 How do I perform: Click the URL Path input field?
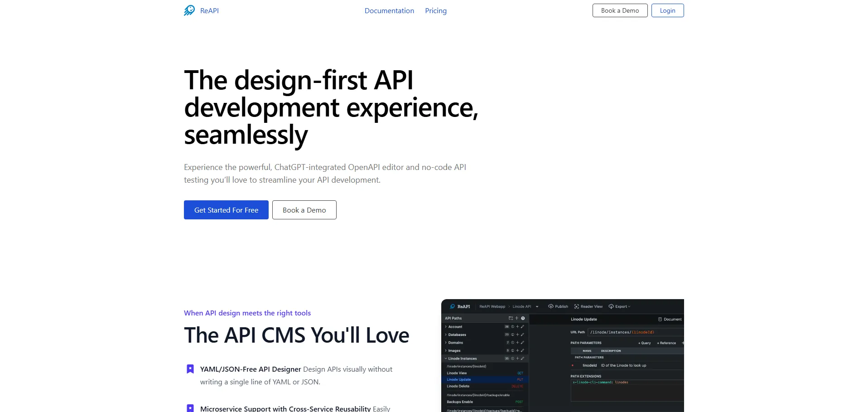[634, 332]
